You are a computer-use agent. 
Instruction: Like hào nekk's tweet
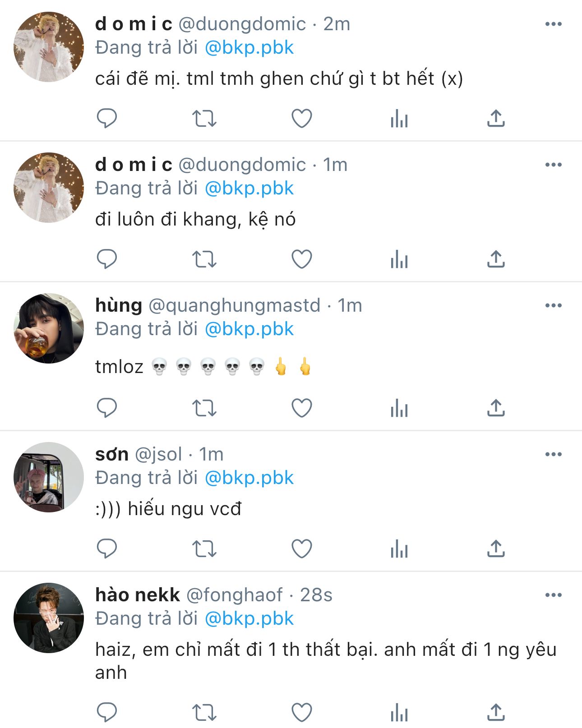click(x=302, y=713)
